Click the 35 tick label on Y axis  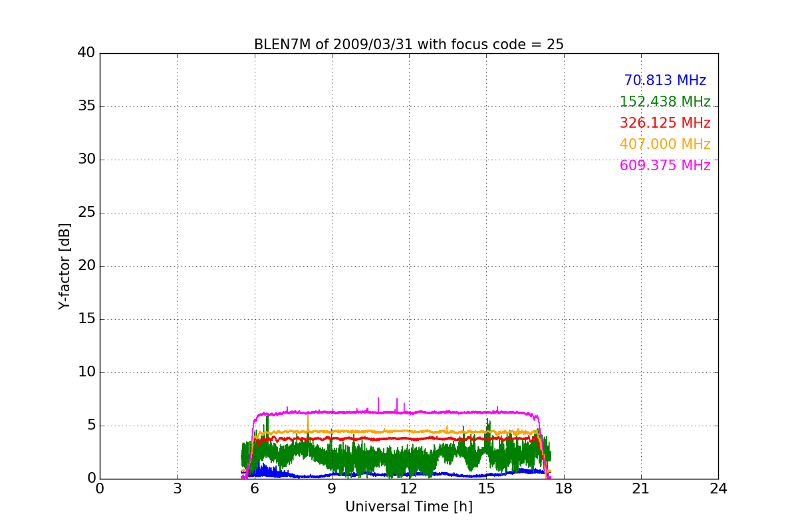click(86, 106)
